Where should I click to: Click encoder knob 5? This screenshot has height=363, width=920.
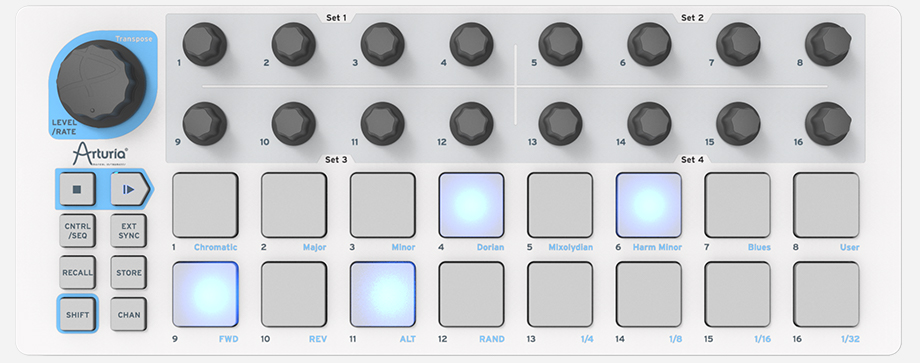tap(560, 45)
